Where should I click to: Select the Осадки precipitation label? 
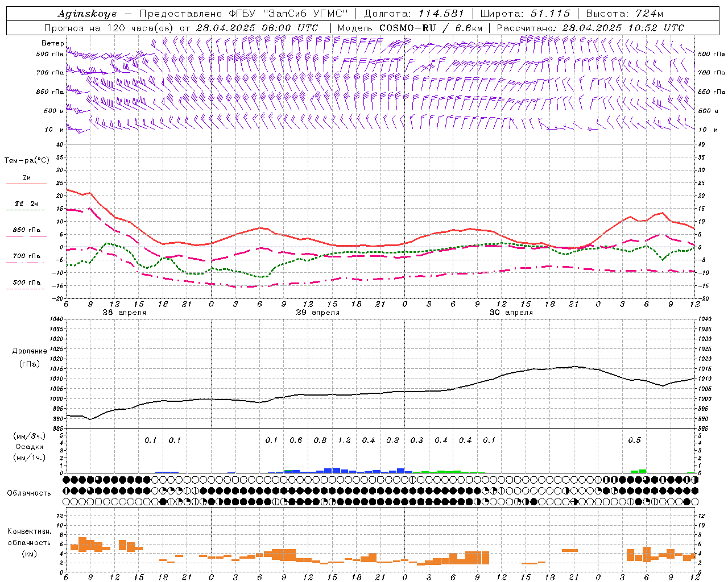pos(30,447)
